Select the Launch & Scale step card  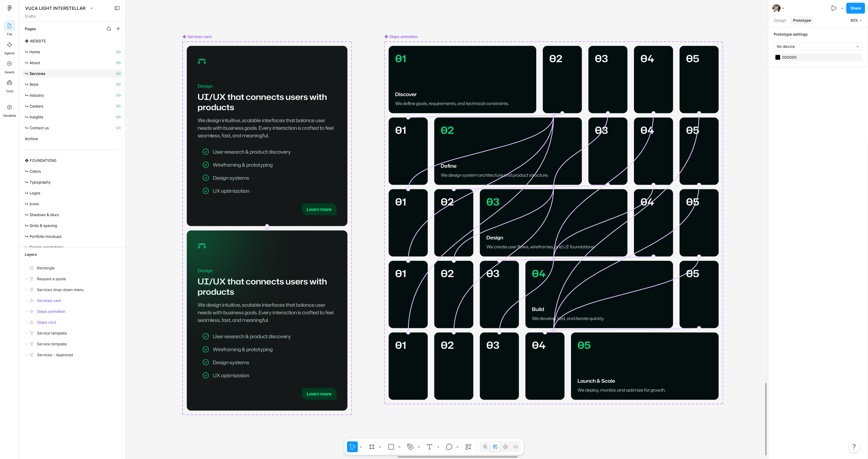click(644, 366)
